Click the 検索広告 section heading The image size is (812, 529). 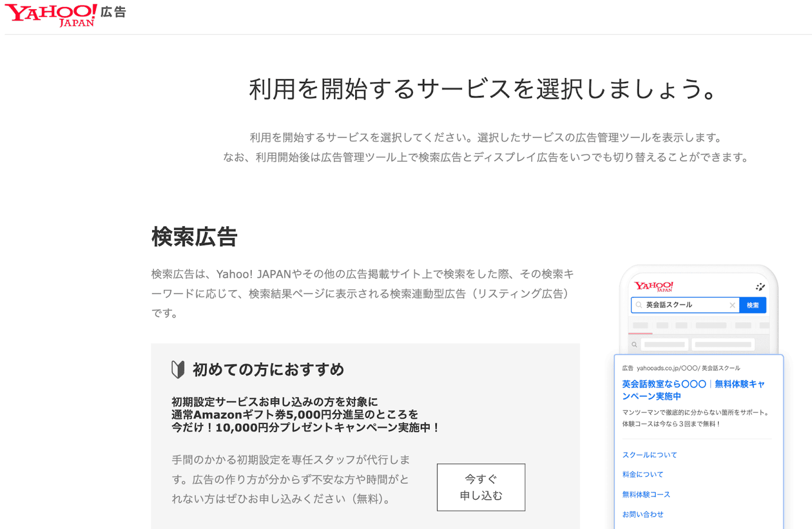tap(194, 237)
